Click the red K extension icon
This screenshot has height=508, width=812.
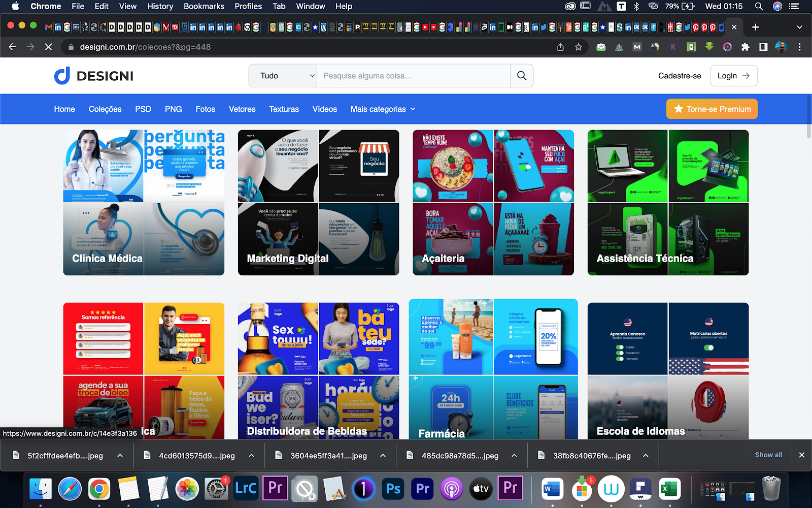[x=673, y=47]
